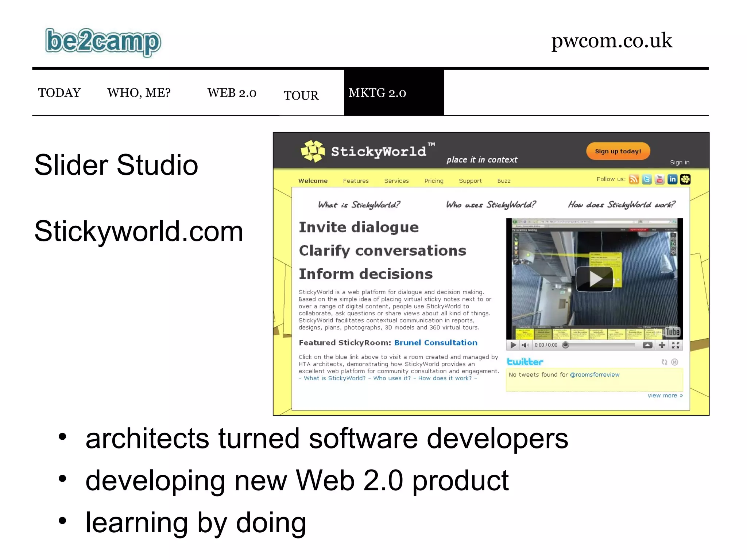Viewport: 747px width, 560px height.
Task: Click the view more » link
Action: tap(665, 396)
